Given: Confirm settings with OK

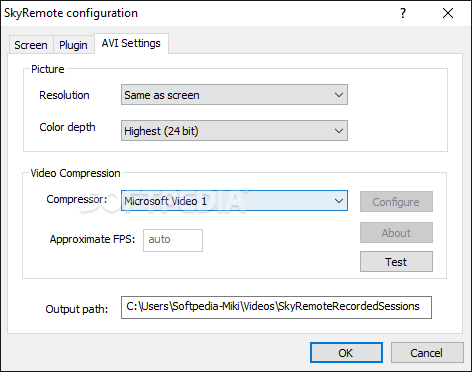Looking at the screenshot, I should [346, 353].
